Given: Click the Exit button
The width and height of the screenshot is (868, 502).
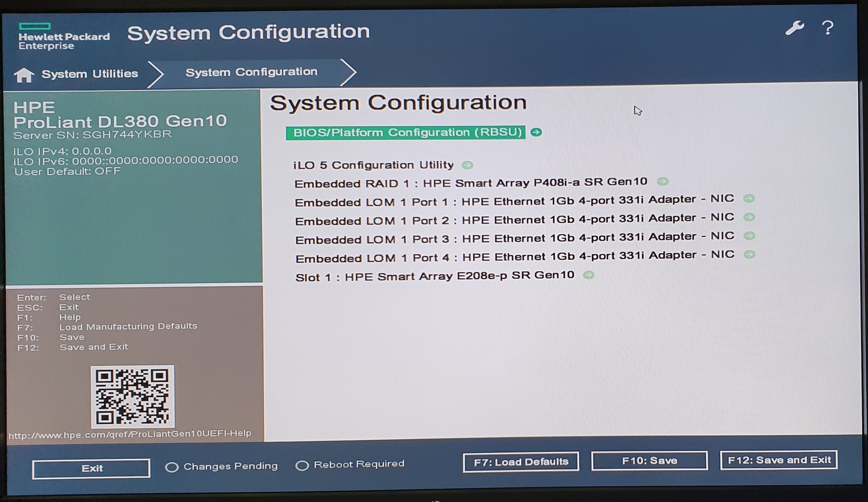Looking at the screenshot, I should tap(91, 468).
